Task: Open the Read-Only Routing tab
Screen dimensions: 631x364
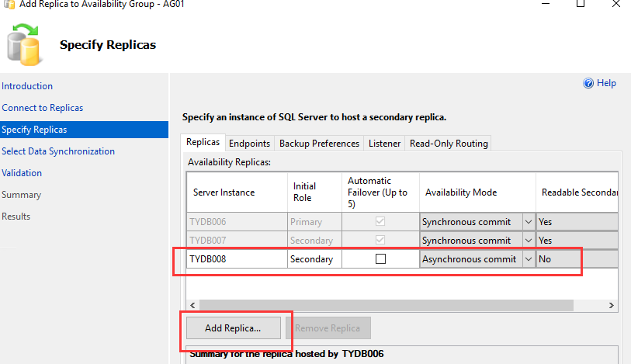Action: [x=449, y=144]
